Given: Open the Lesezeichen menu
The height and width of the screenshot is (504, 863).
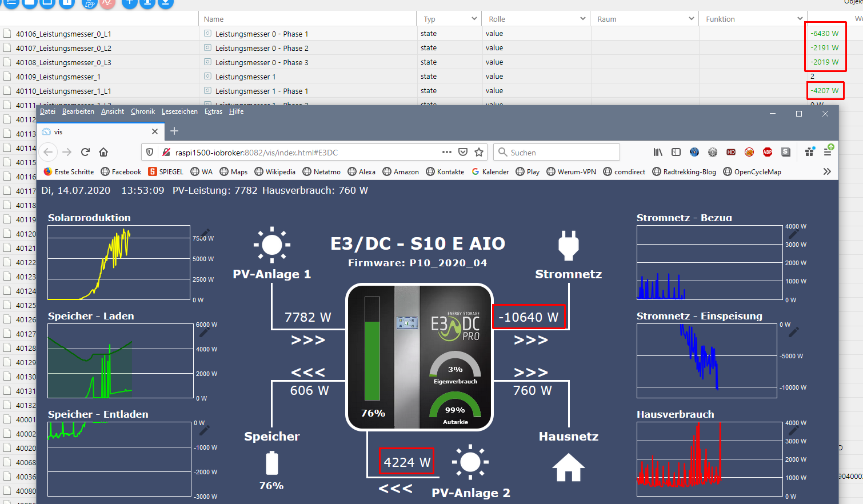Looking at the screenshot, I should click(x=179, y=111).
